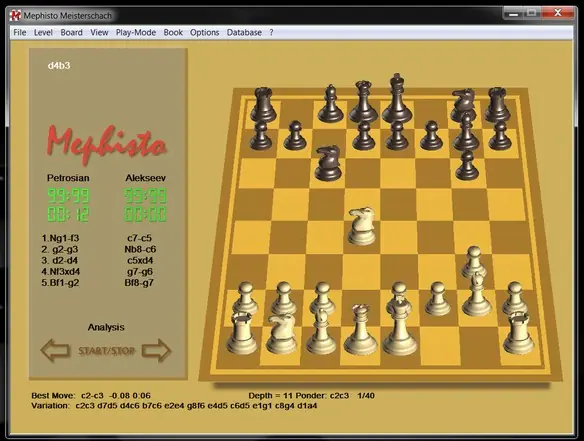The height and width of the screenshot is (441, 584).
Task: Open the question mark help menu
Action: point(271,32)
